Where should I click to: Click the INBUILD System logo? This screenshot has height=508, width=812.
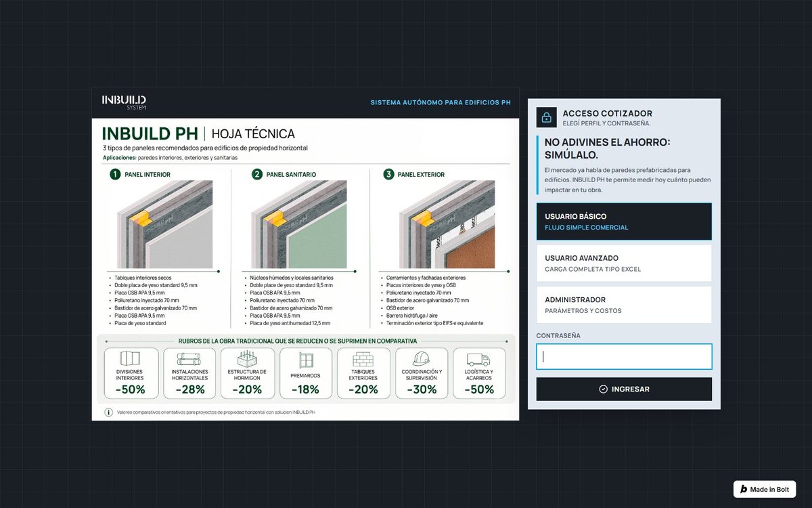124,102
